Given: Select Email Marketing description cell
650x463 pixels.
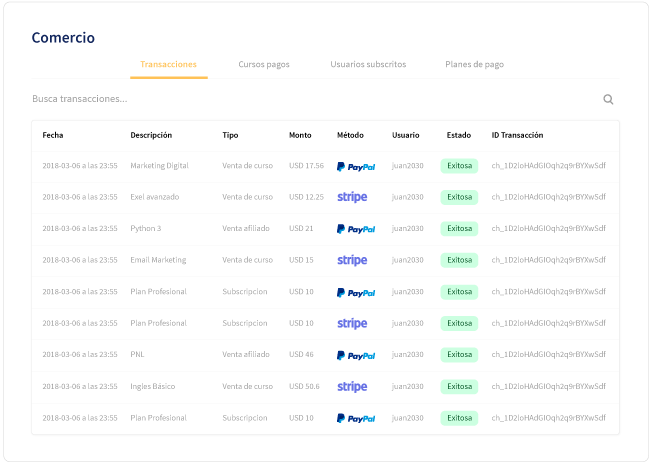Looking at the screenshot, I should point(158,260).
